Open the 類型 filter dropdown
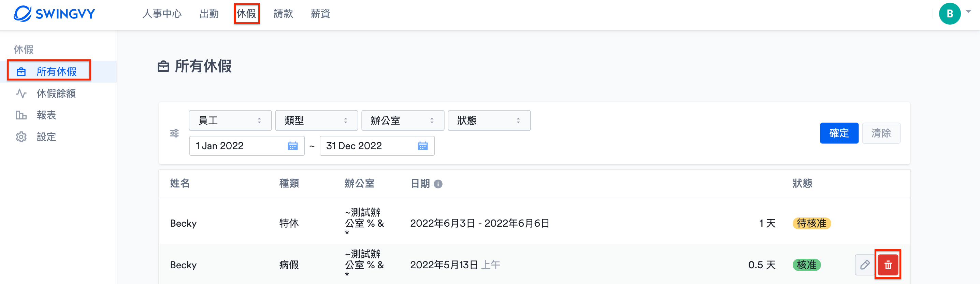980x284 pixels. coord(317,121)
